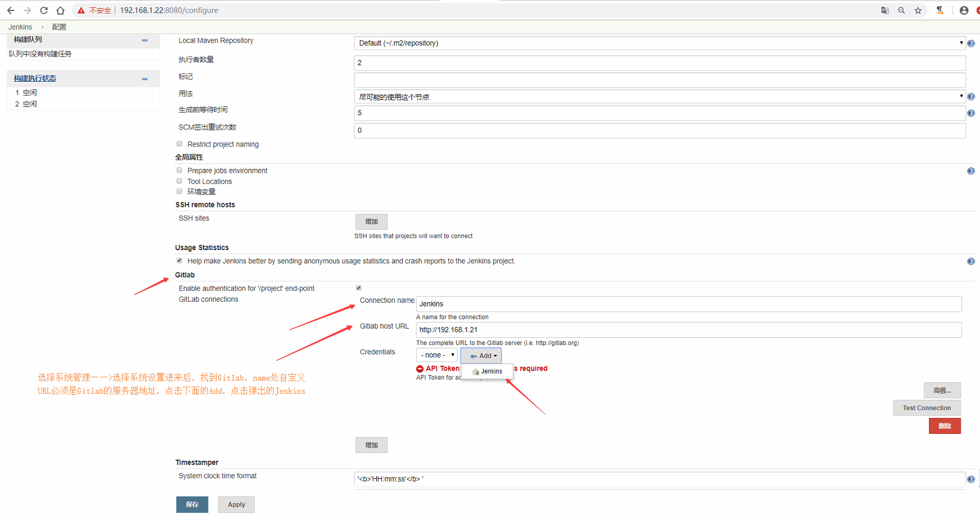Focus the empty 标记 input field
The height and width of the screenshot is (515, 980).
660,80
